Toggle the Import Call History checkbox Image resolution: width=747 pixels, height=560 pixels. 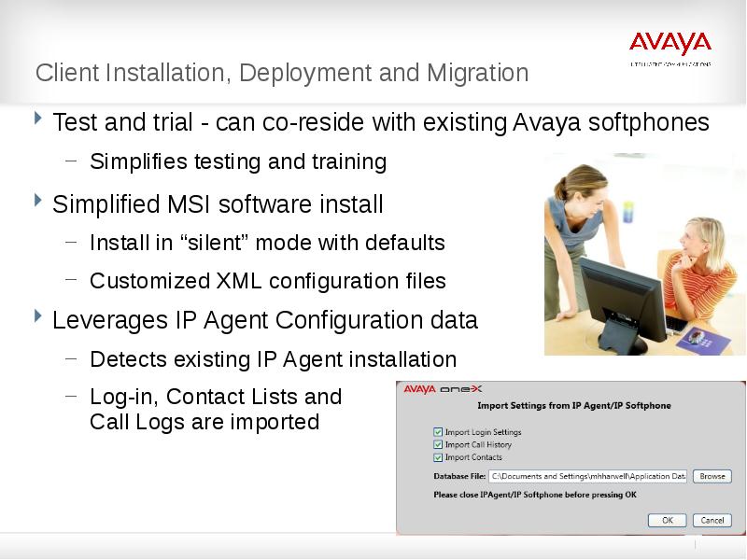438,445
